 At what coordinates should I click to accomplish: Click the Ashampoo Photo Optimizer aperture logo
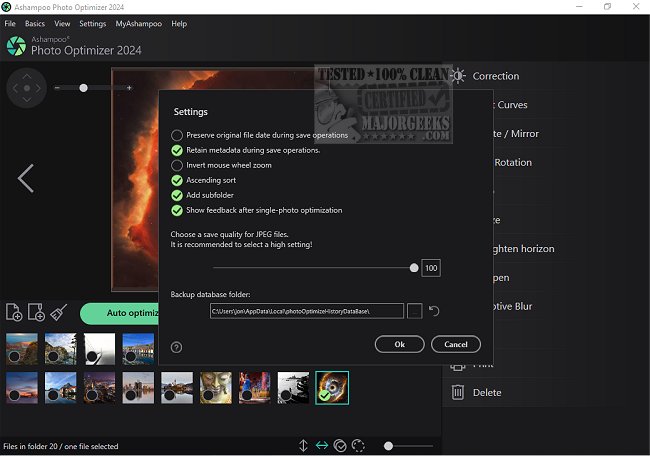(x=16, y=46)
